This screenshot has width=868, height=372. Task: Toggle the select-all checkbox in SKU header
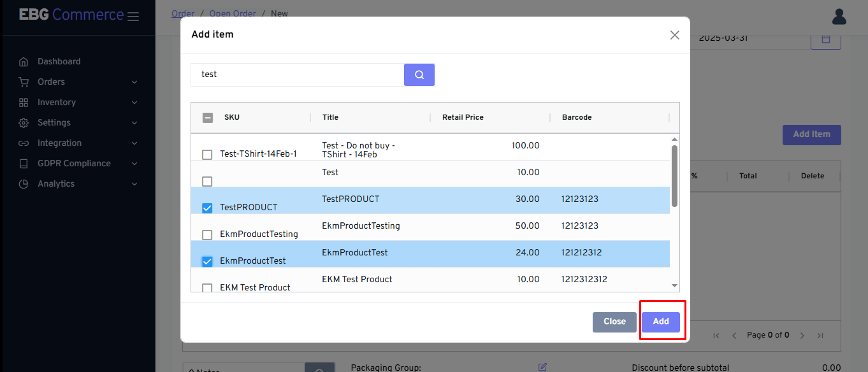click(x=208, y=117)
